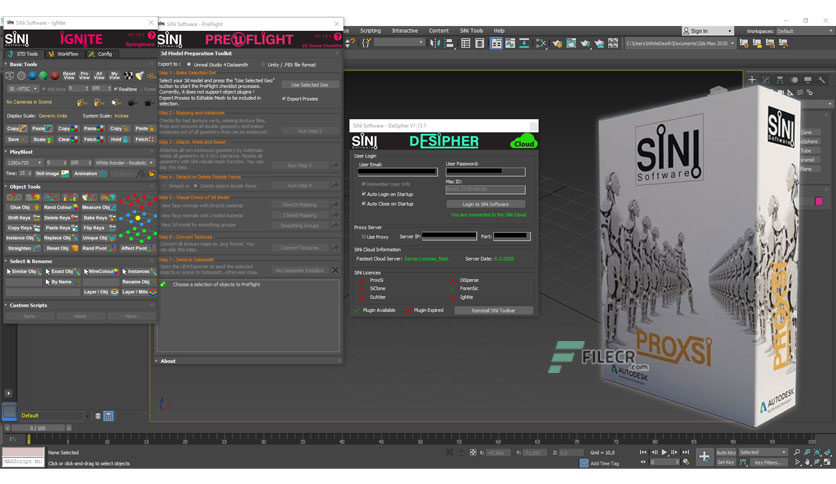The height and width of the screenshot is (484, 836).
Task: Click the green sphere icon in Basic Tools
Action: (x=44, y=76)
